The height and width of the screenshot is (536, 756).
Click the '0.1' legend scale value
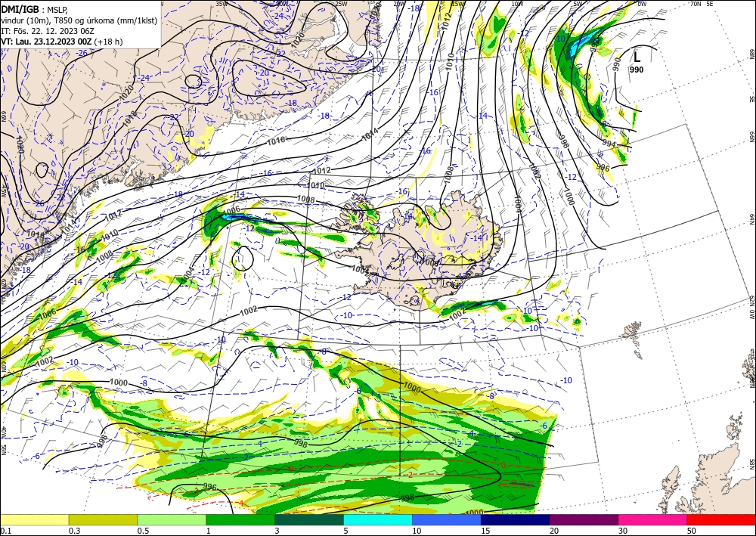[5, 531]
